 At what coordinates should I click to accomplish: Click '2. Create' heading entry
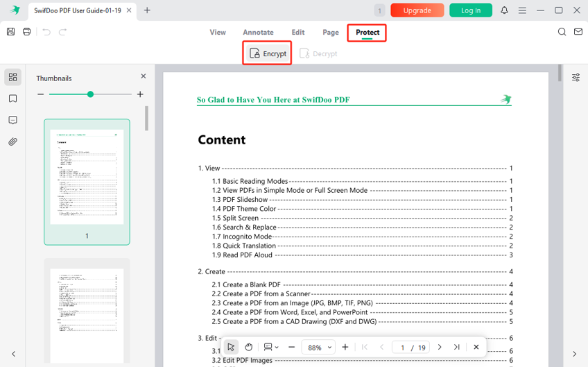click(x=211, y=271)
